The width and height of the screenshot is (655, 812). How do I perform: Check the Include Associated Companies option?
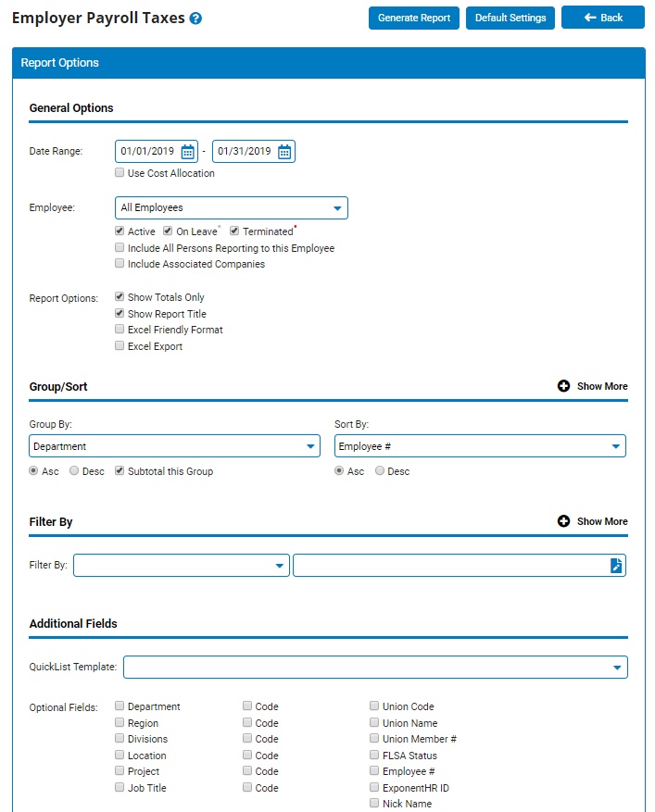pyautogui.click(x=119, y=263)
